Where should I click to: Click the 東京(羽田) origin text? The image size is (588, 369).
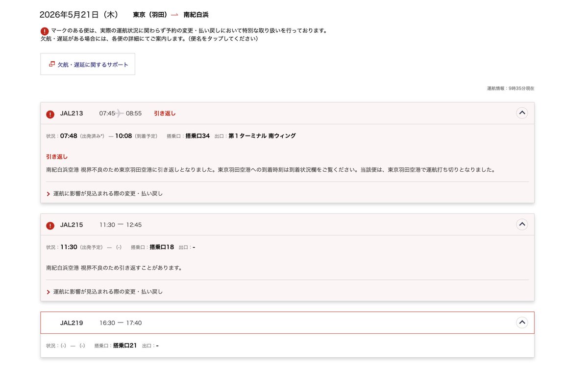[150, 15]
